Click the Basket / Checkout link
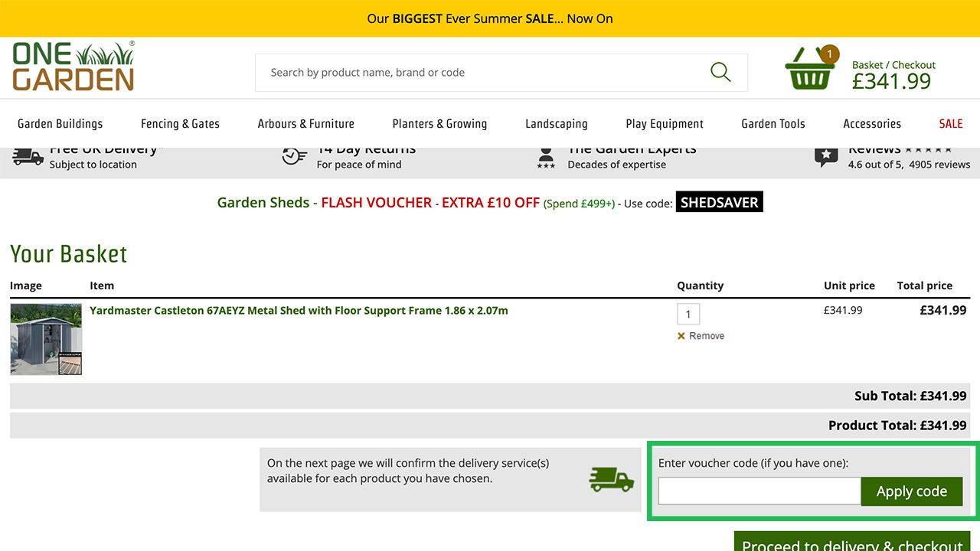This screenshot has height=551, width=980. click(893, 65)
